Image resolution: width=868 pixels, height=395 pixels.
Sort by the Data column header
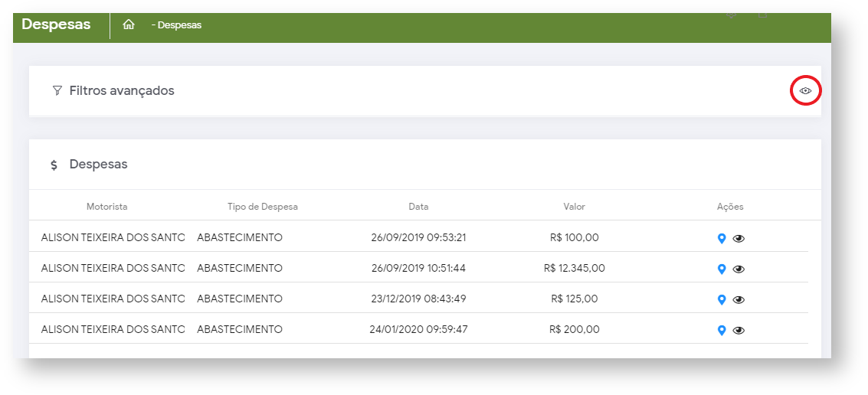pyautogui.click(x=418, y=207)
